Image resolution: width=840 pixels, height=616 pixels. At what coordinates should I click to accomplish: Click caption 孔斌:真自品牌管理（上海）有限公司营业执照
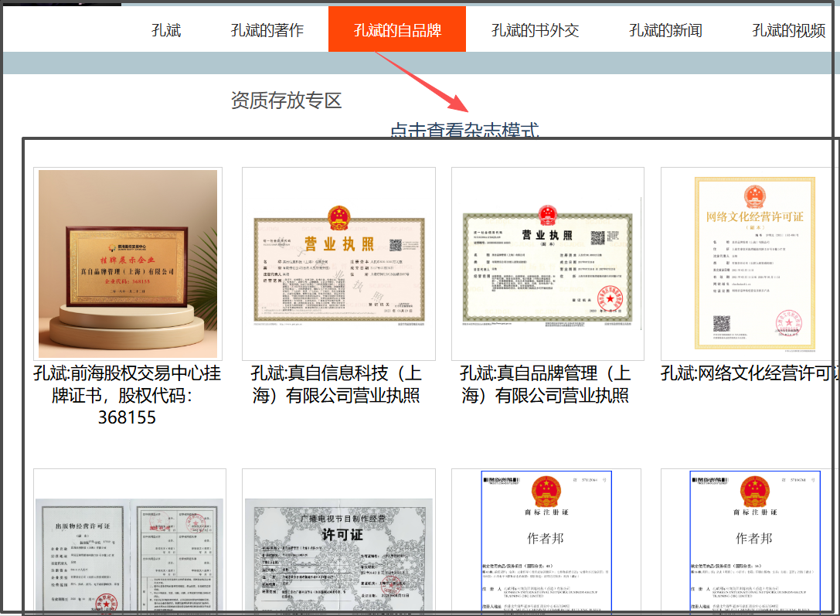pyautogui.click(x=546, y=384)
